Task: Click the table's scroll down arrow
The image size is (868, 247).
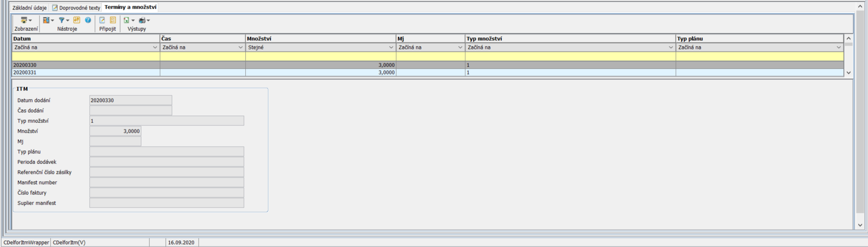Action: tap(848, 73)
